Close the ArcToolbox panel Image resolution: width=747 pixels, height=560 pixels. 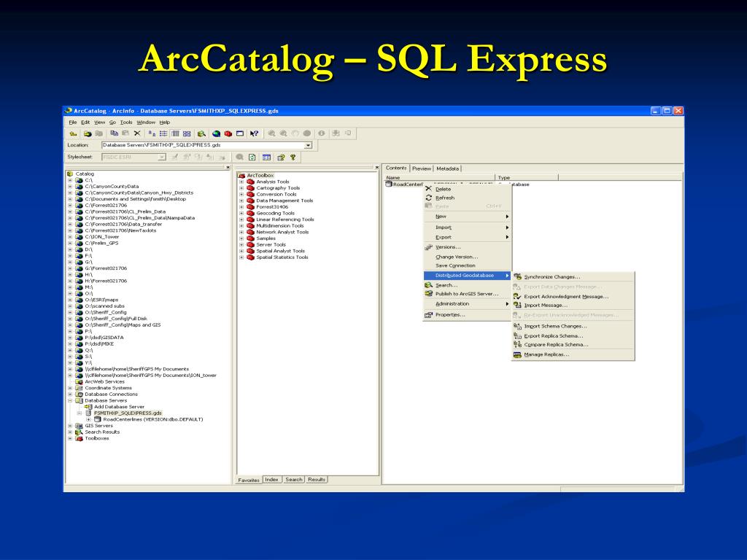coord(376,168)
